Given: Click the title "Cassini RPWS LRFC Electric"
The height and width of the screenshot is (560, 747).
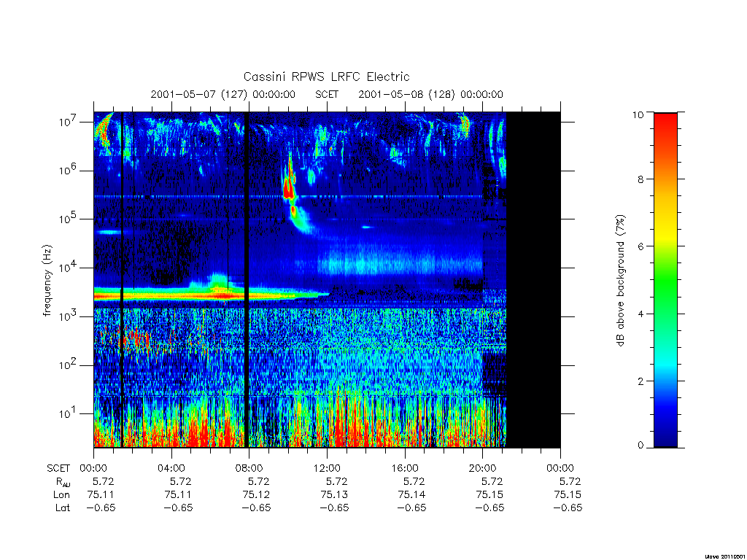Looking at the screenshot, I should click(326, 77).
